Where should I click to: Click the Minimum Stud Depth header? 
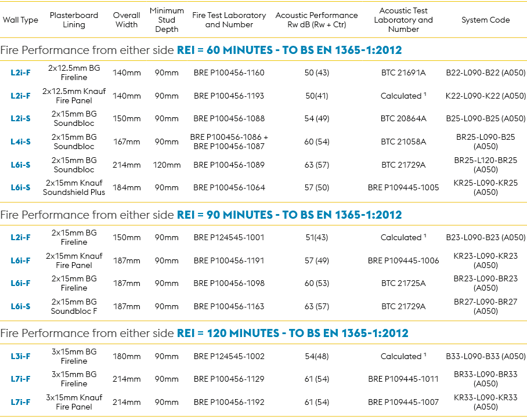pyautogui.click(x=167, y=20)
